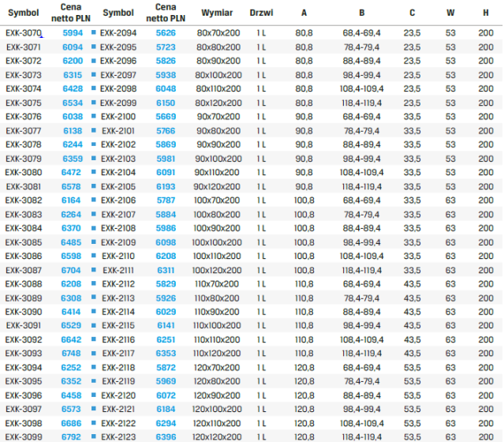
Task: Click price 6353
Action: (166, 354)
